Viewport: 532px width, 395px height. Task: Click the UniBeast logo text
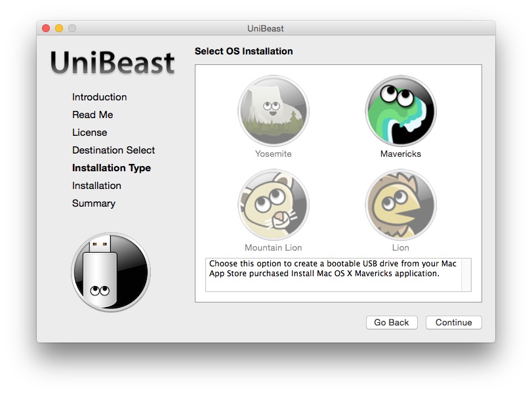(x=113, y=63)
